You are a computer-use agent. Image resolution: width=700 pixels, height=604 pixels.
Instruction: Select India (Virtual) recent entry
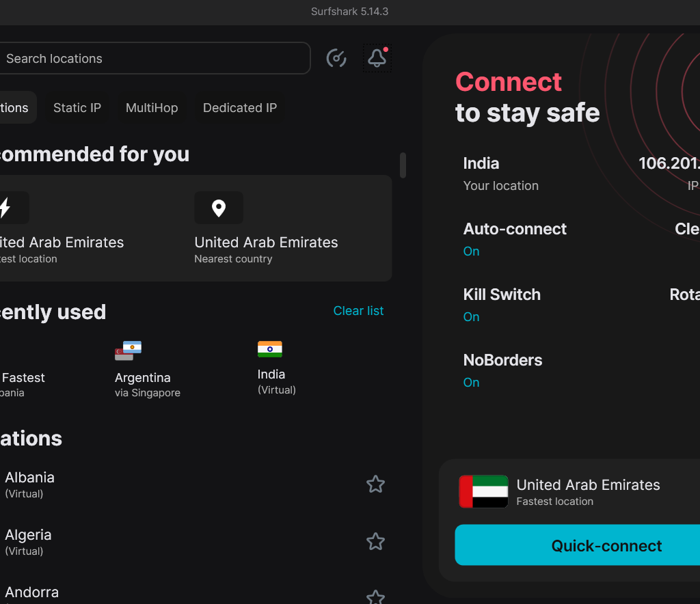[x=276, y=368]
